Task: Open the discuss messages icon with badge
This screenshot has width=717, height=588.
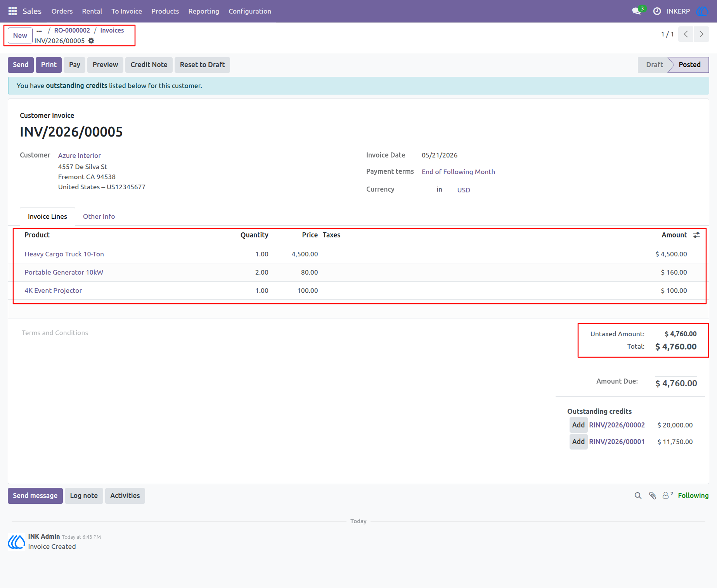Action: (x=637, y=11)
